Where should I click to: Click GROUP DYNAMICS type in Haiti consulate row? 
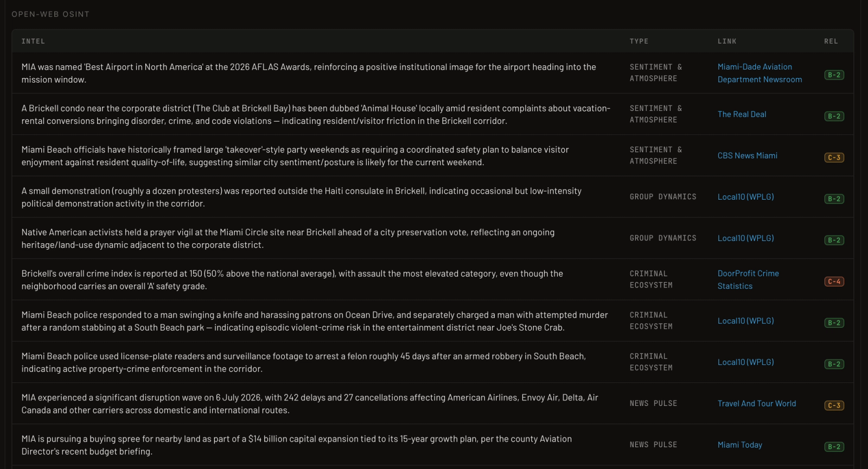663,197
